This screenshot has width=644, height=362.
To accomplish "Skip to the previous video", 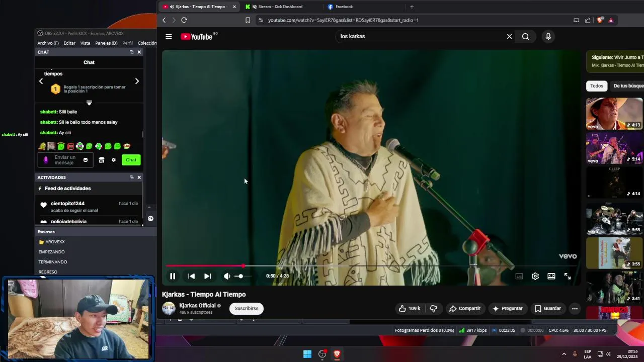I will (x=191, y=276).
